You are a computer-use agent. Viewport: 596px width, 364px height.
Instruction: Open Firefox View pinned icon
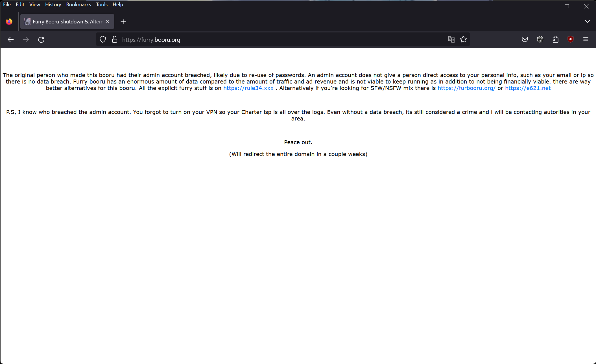click(9, 21)
